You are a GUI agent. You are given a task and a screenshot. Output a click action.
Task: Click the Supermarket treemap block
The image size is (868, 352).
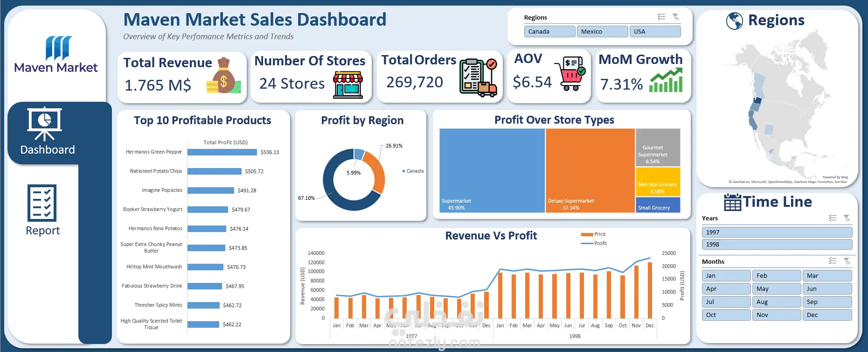coord(492,170)
